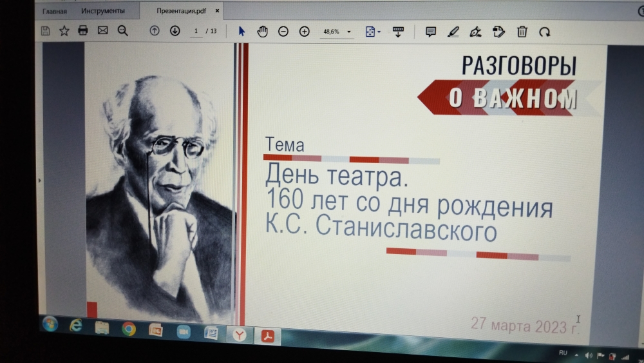Go to the next page with the down arrow

click(x=175, y=31)
